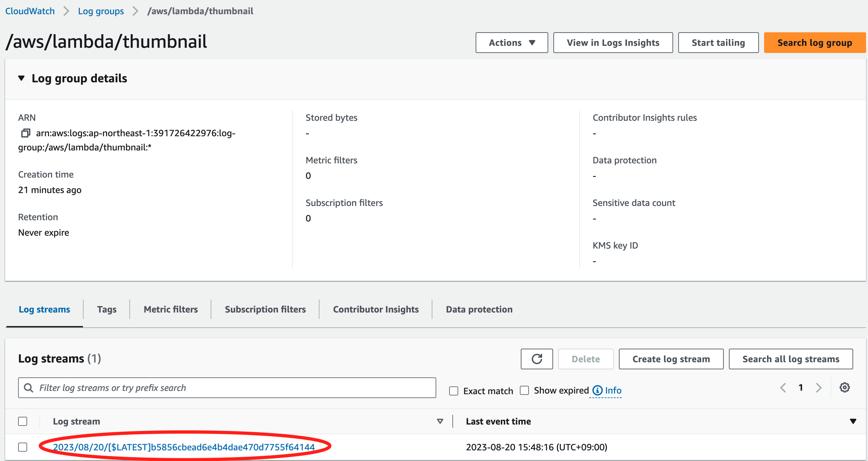Refresh the log streams list

536,359
